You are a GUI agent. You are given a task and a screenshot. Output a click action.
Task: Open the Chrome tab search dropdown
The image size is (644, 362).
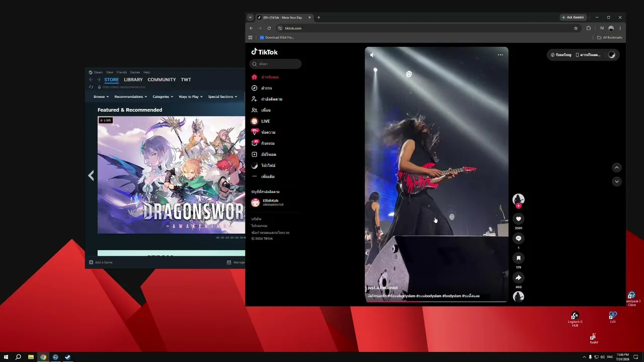[250, 18]
